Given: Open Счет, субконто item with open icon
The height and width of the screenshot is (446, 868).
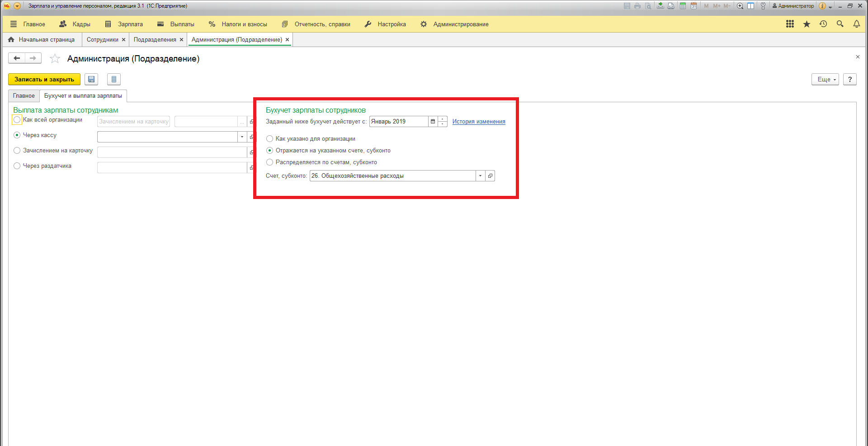Looking at the screenshot, I should point(490,176).
